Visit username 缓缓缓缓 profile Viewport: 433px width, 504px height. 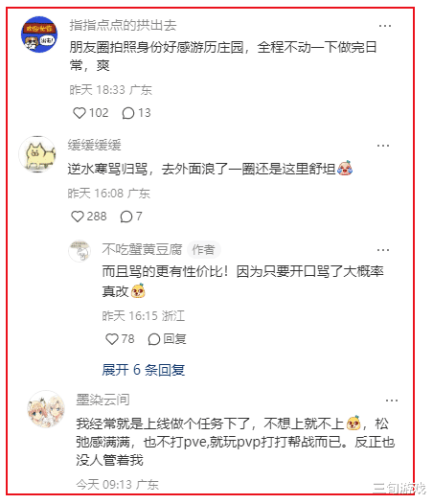coord(95,145)
